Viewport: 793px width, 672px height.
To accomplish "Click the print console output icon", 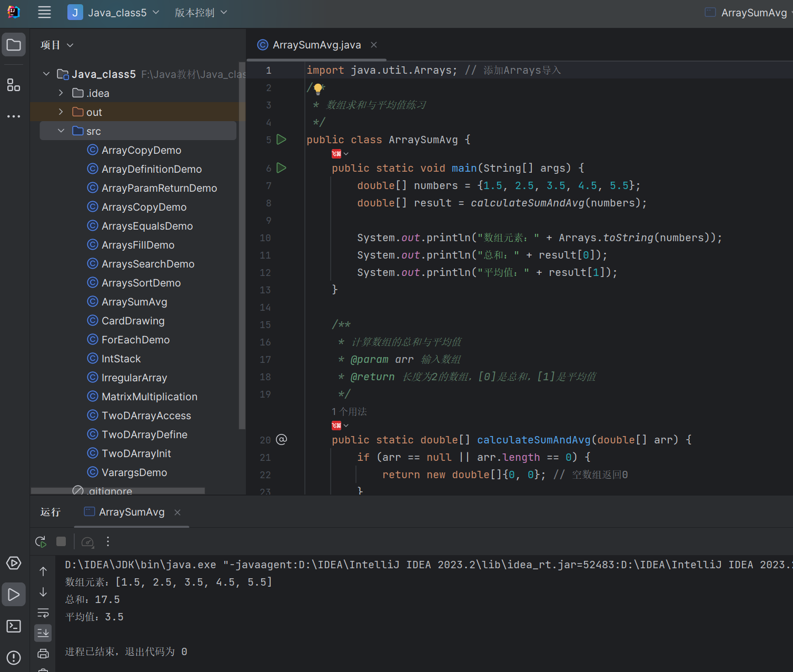I will [x=43, y=654].
